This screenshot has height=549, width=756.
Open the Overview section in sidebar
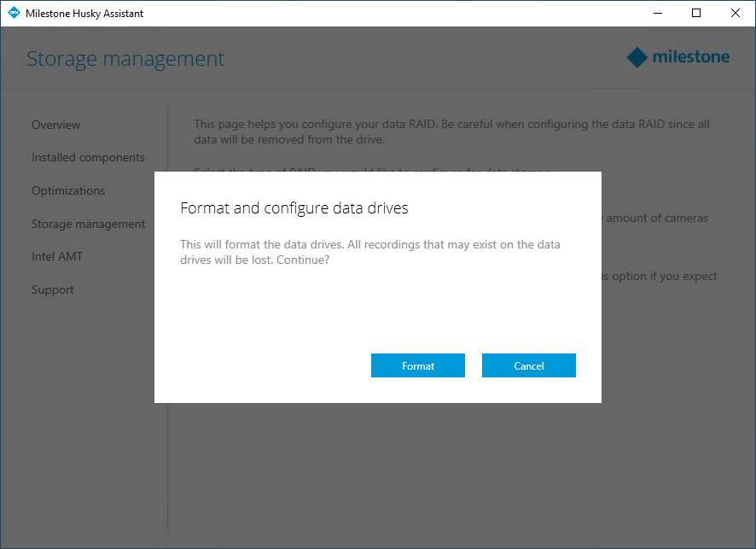pos(56,125)
